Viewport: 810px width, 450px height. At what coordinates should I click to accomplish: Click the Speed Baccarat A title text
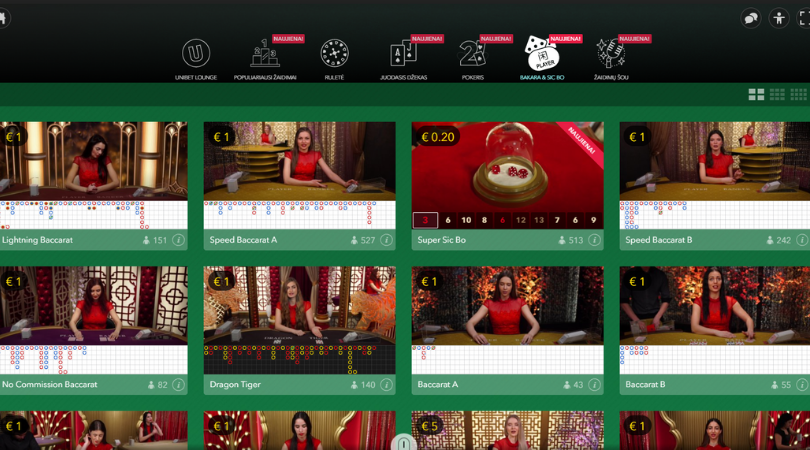click(x=243, y=240)
